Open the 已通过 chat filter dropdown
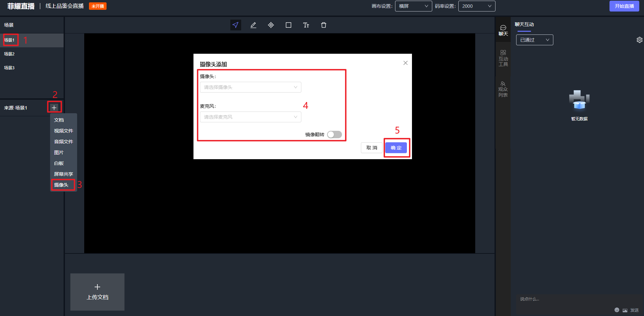Image resolution: width=644 pixels, height=316 pixels. 534,40
